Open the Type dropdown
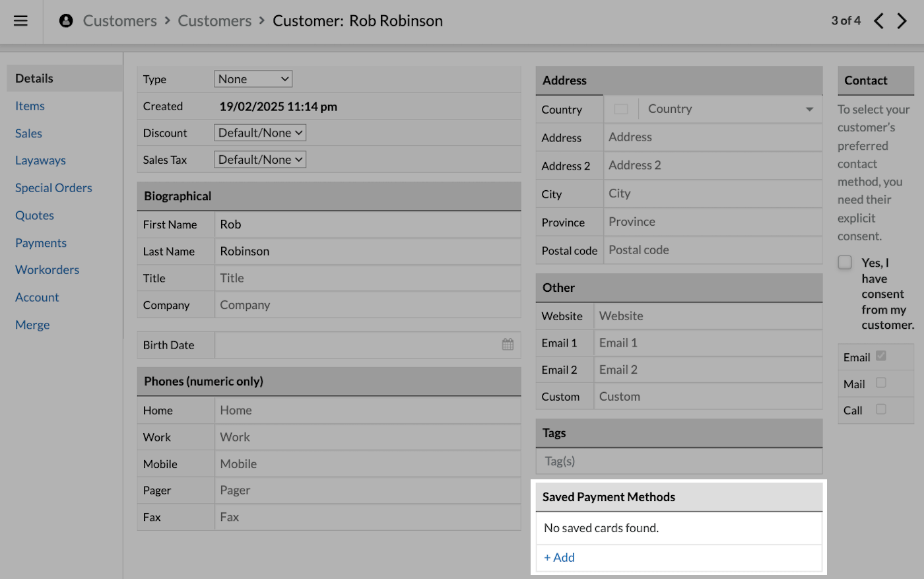Image resolution: width=924 pixels, height=579 pixels. [253, 79]
